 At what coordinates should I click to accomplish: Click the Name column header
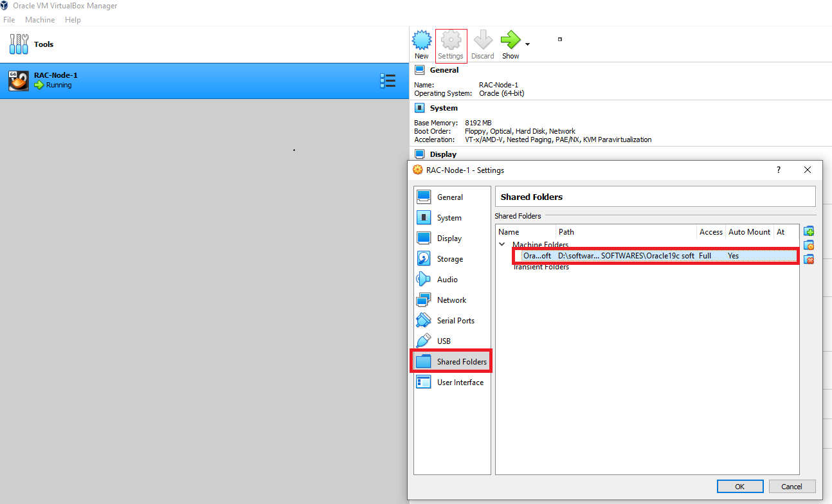[526, 232]
